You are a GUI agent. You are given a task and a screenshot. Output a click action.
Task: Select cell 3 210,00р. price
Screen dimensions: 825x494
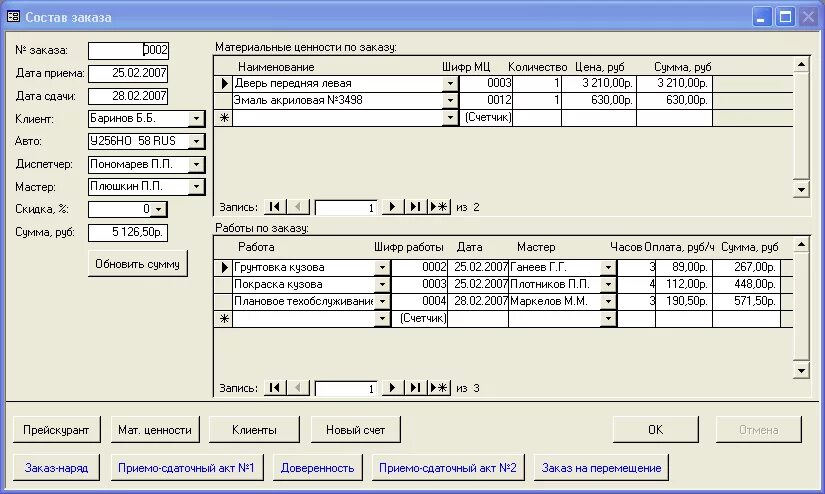pos(599,84)
